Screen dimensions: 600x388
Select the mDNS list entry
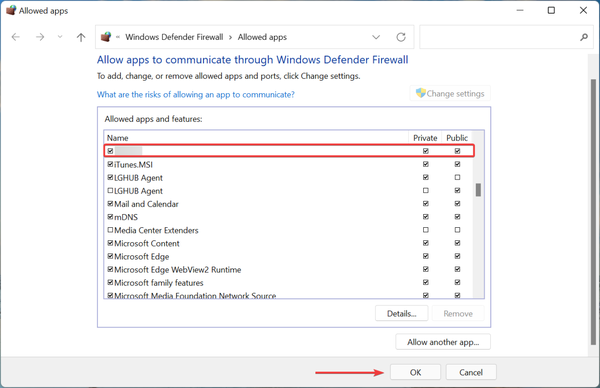coord(126,217)
